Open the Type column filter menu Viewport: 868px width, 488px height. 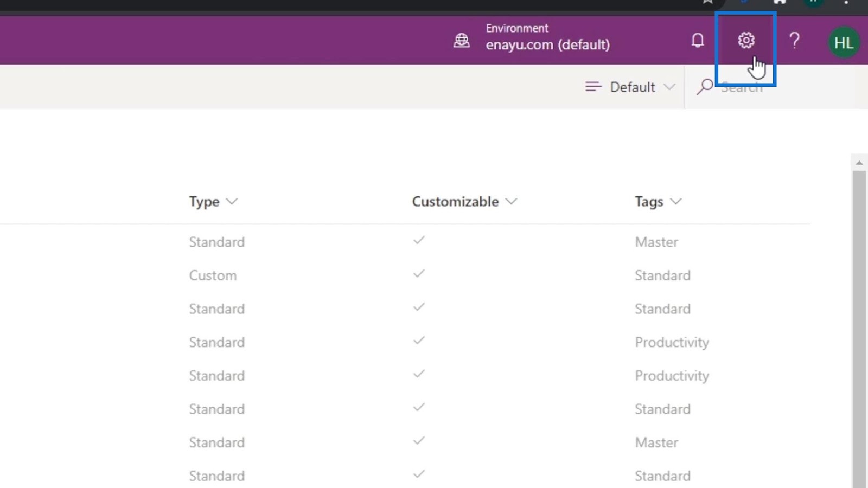point(232,202)
